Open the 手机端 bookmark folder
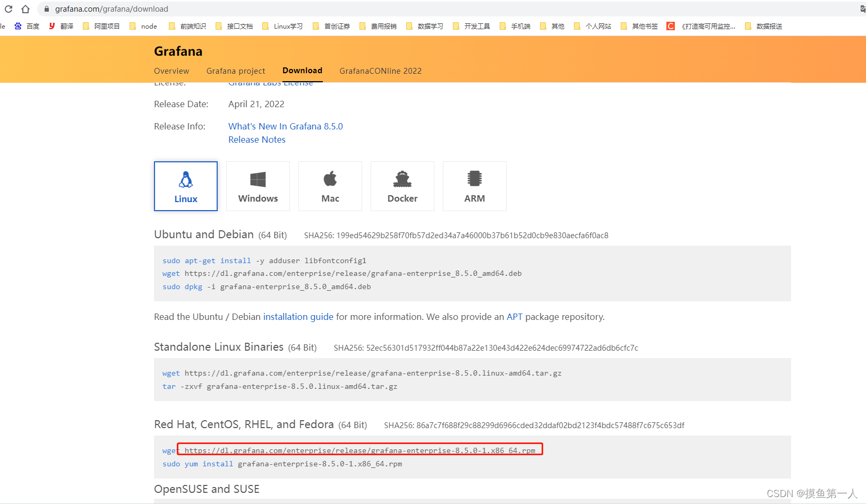 point(515,26)
